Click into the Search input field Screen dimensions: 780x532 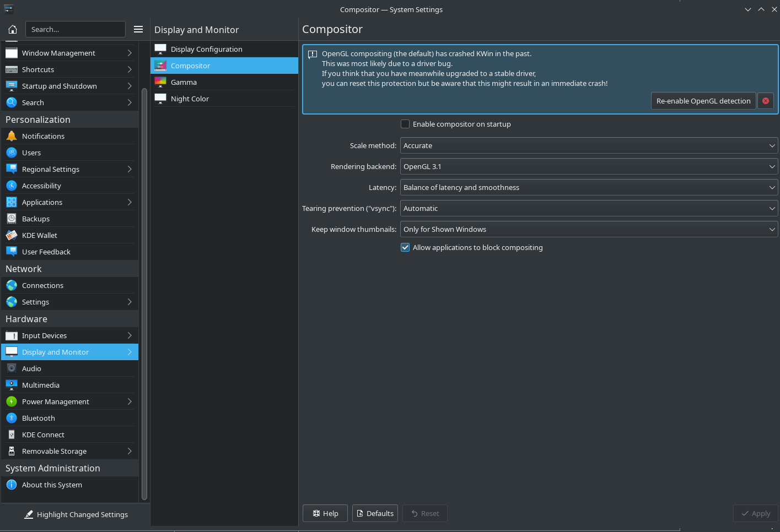coord(75,29)
